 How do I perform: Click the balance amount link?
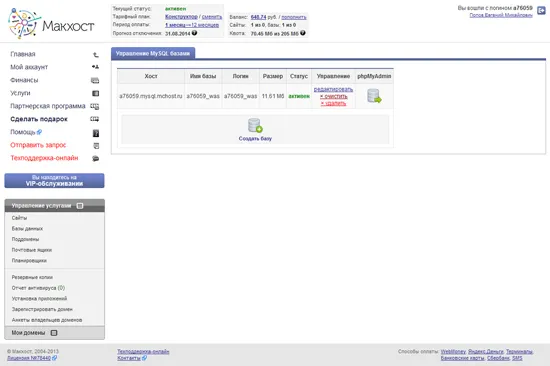259,17
